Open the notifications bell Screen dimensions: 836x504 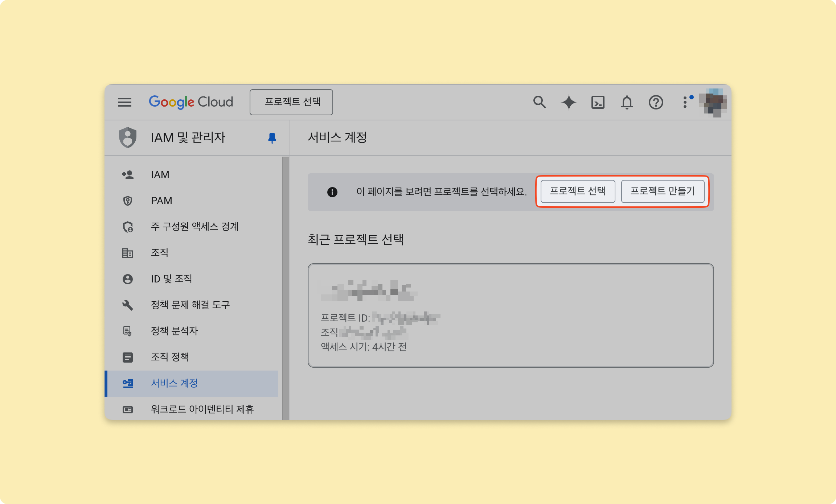(x=627, y=102)
